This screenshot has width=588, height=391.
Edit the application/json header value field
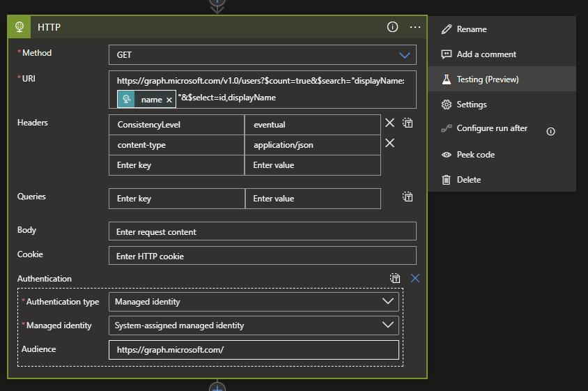click(x=312, y=145)
